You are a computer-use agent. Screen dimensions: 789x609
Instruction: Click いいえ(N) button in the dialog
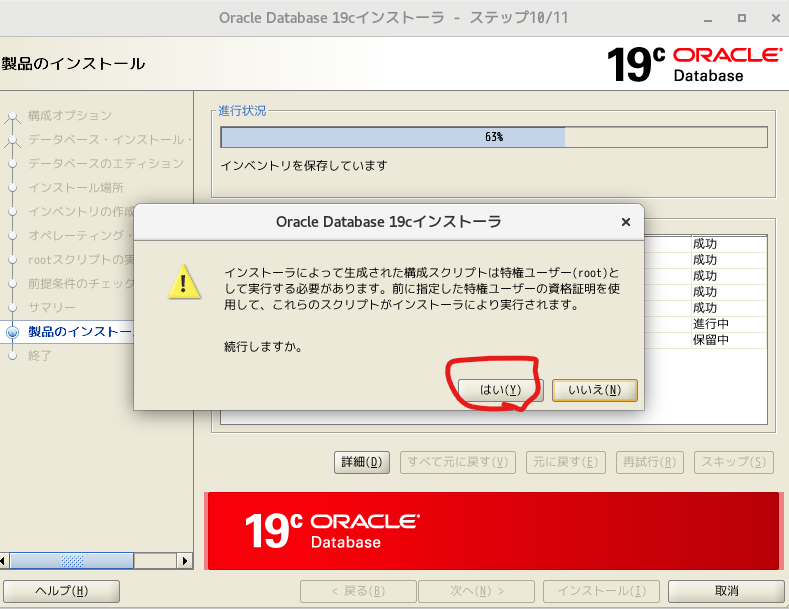595,390
